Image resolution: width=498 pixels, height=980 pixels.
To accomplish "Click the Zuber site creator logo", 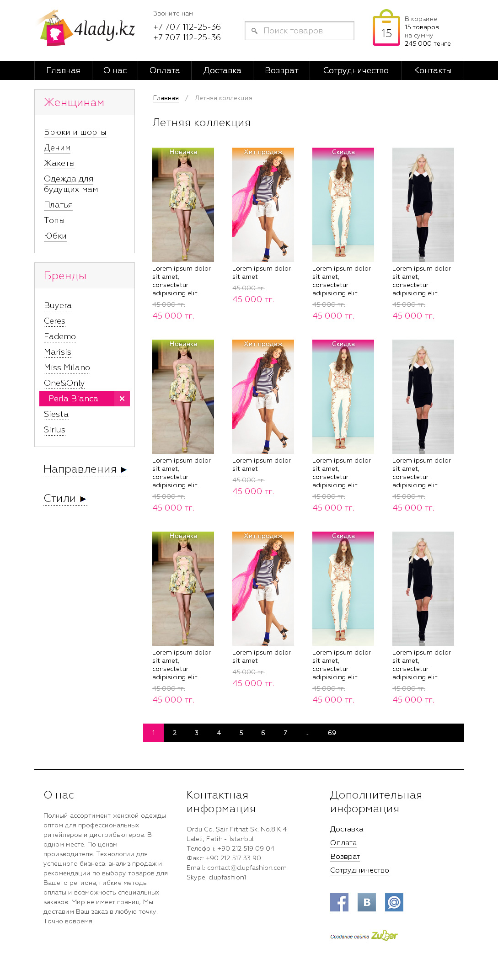I will tap(384, 935).
